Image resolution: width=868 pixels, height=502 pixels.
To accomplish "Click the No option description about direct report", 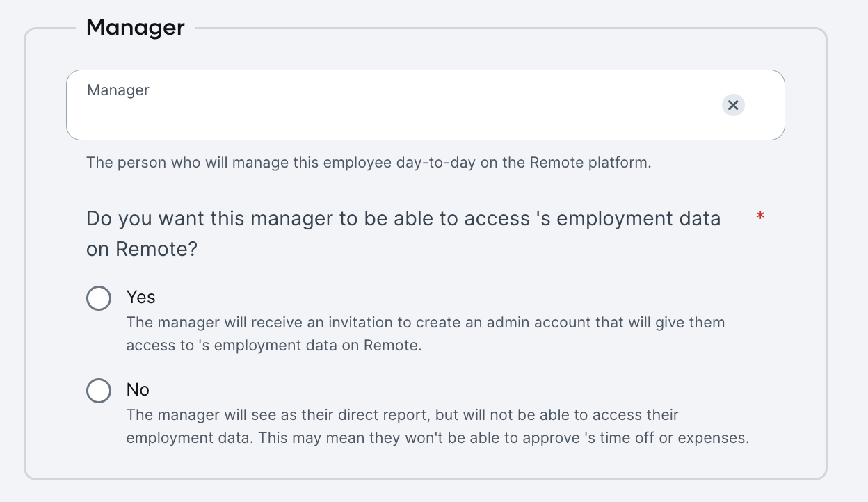I will tap(437, 426).
